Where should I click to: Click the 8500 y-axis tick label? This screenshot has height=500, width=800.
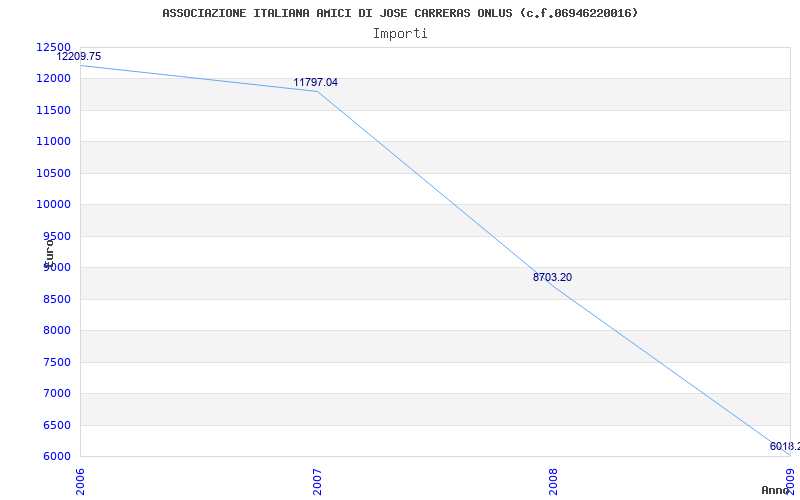point(56,299)
